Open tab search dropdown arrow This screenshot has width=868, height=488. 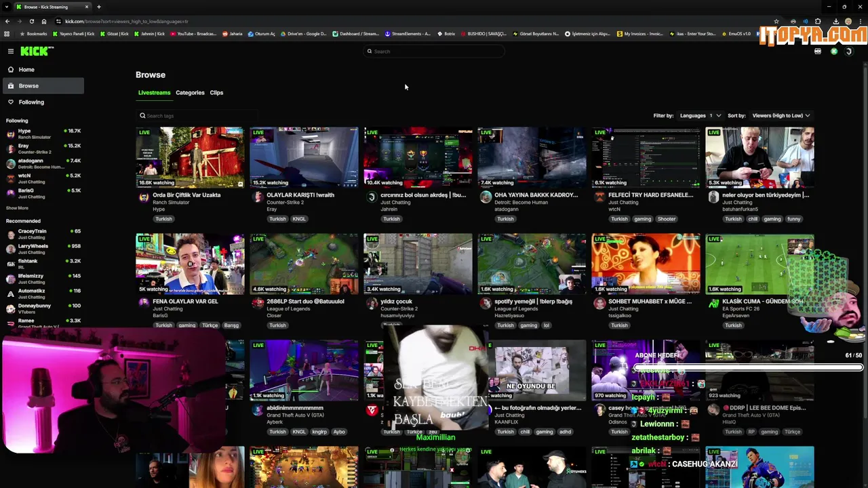7,7
